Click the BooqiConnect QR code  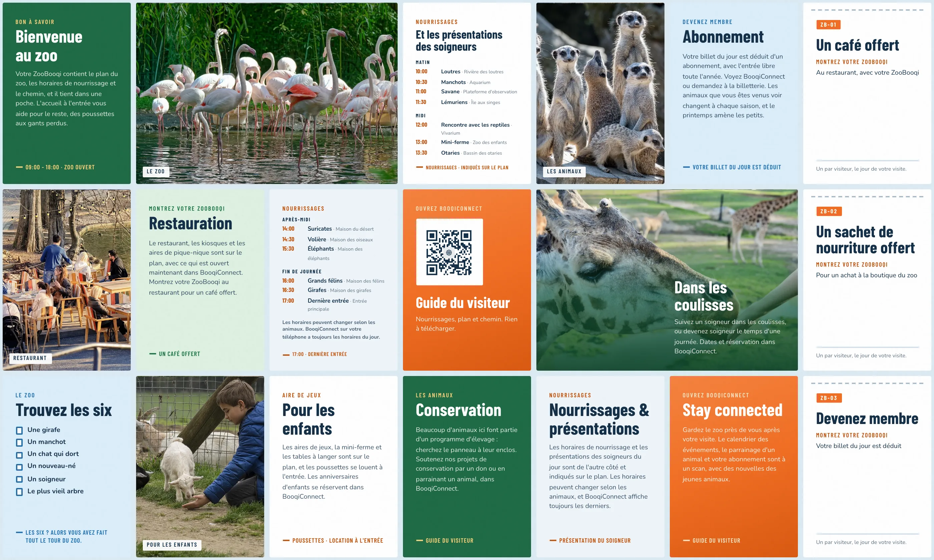tap(449, 252)
